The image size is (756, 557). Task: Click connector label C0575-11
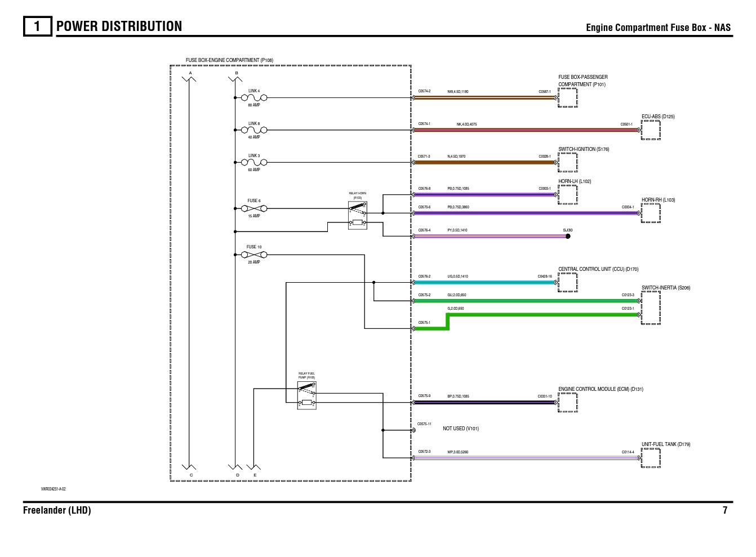[x=424, y=424]
